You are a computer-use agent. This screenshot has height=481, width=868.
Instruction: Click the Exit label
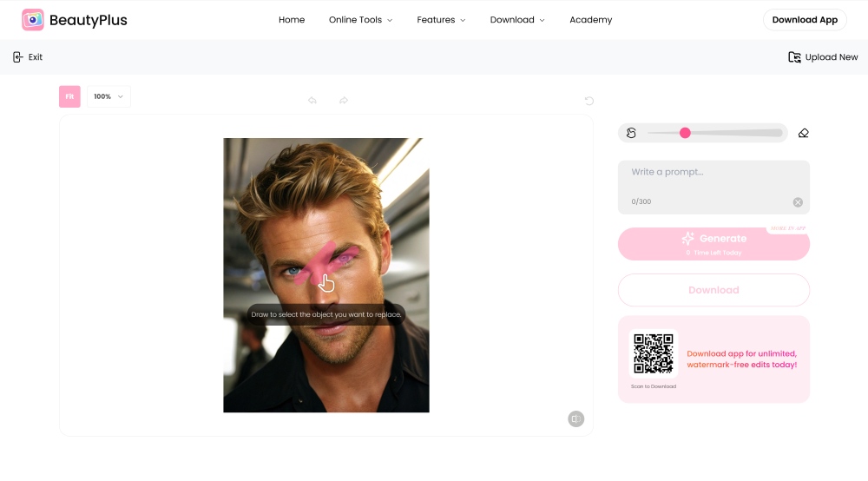(x=36, y=57)
